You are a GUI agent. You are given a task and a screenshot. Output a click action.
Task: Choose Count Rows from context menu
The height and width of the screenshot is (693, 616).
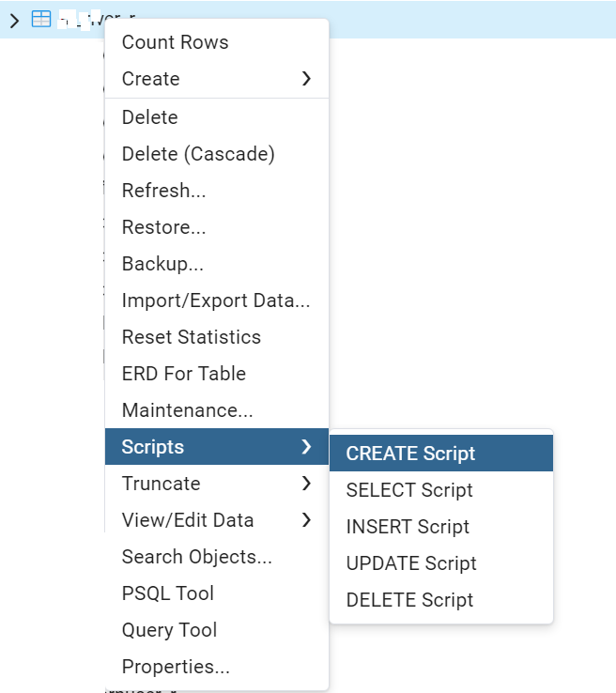[x=217, y=42]
